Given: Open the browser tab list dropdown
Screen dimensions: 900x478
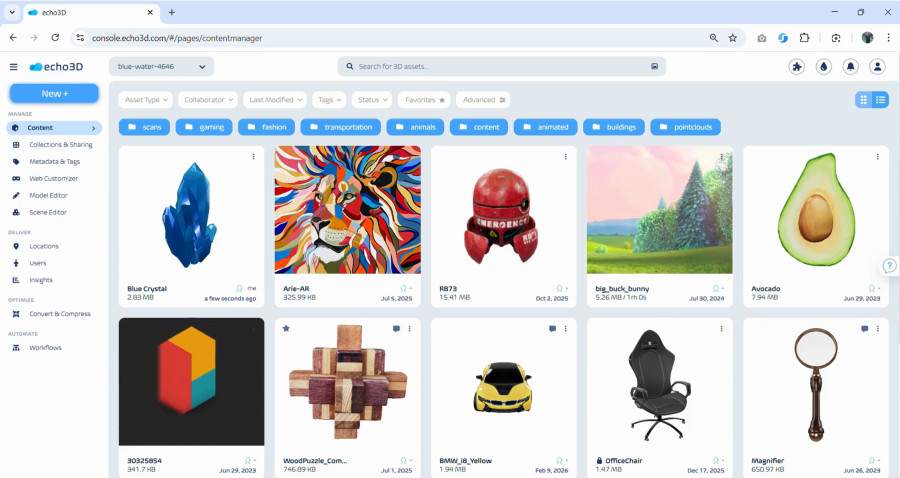Looking at the screenshot, I should (x=11, y=12).
